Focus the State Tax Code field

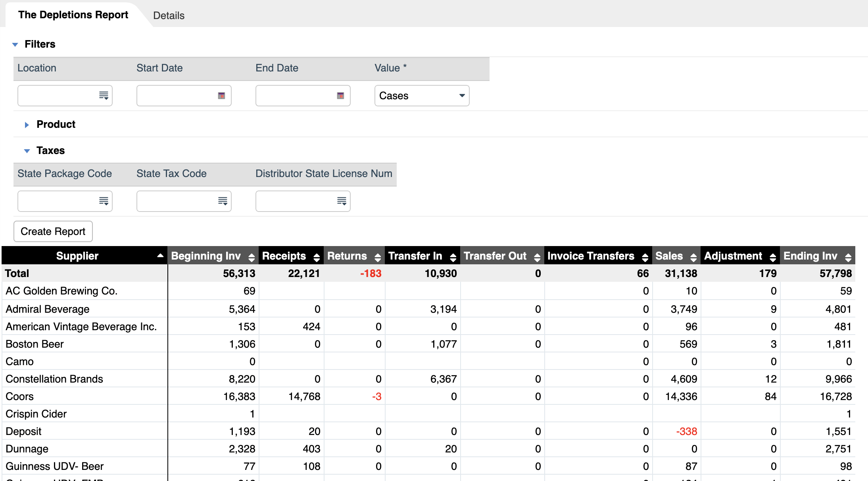coord(184,201)
